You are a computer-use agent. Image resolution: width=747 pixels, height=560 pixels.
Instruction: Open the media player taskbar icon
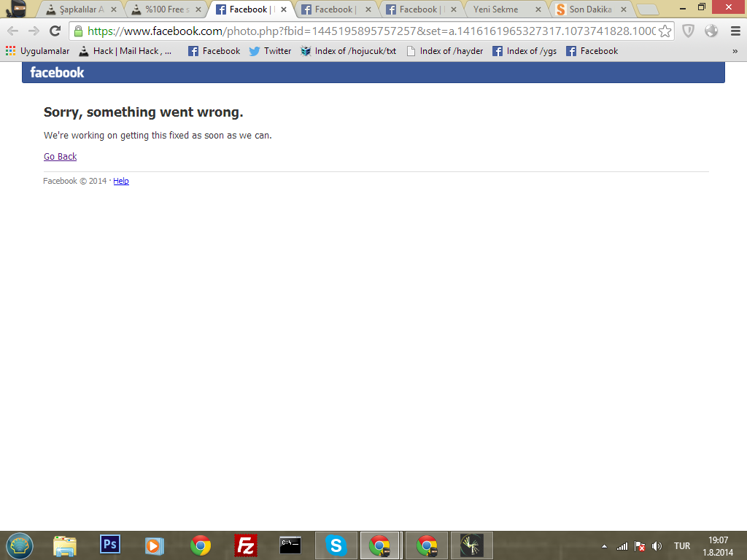155,545
